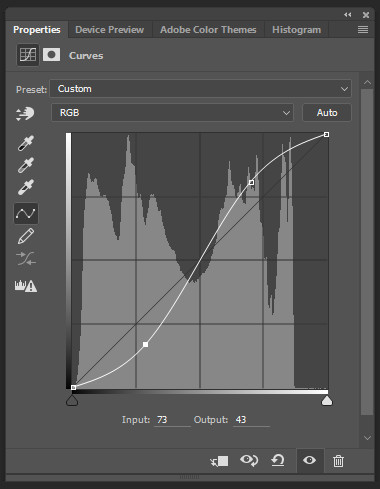Delete this adjustment layer via trash icon
This screenshot has width=380, height=489.
338,461
